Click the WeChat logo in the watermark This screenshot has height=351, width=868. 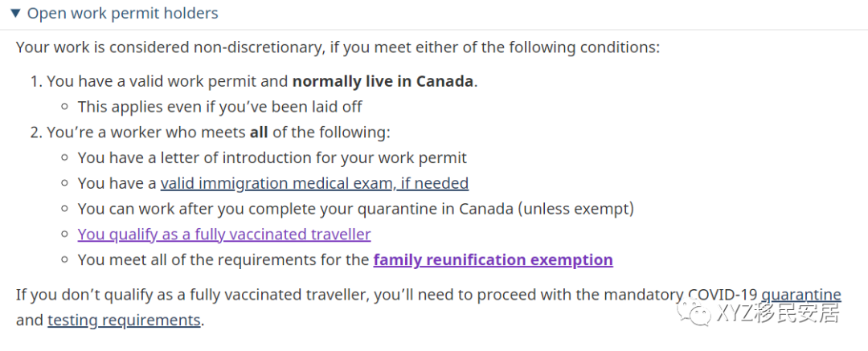[x=696, y=312]
